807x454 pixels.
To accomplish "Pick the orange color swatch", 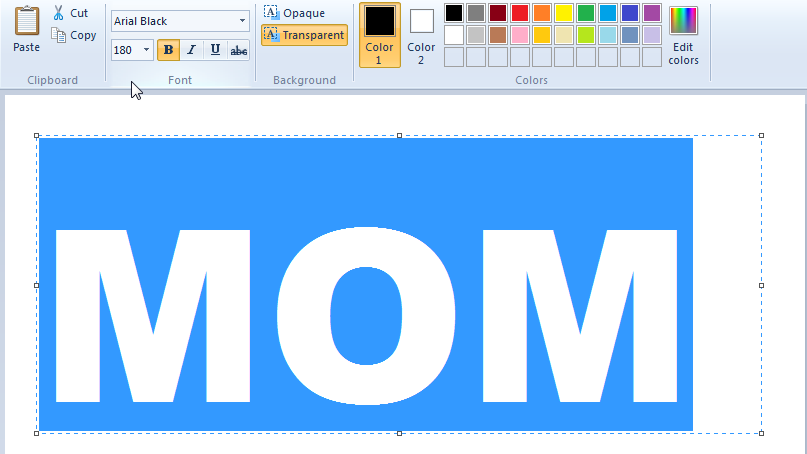I will coord(542,13).
